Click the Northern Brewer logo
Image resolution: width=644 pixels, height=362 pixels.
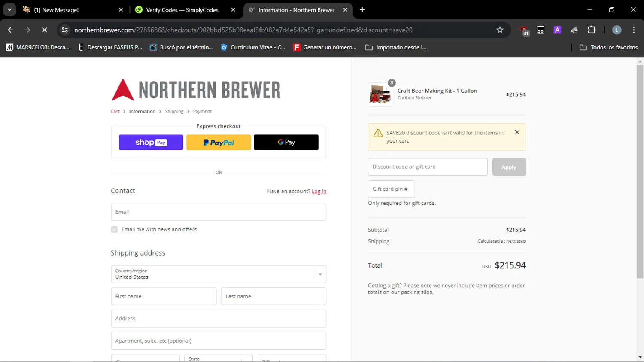196,90
